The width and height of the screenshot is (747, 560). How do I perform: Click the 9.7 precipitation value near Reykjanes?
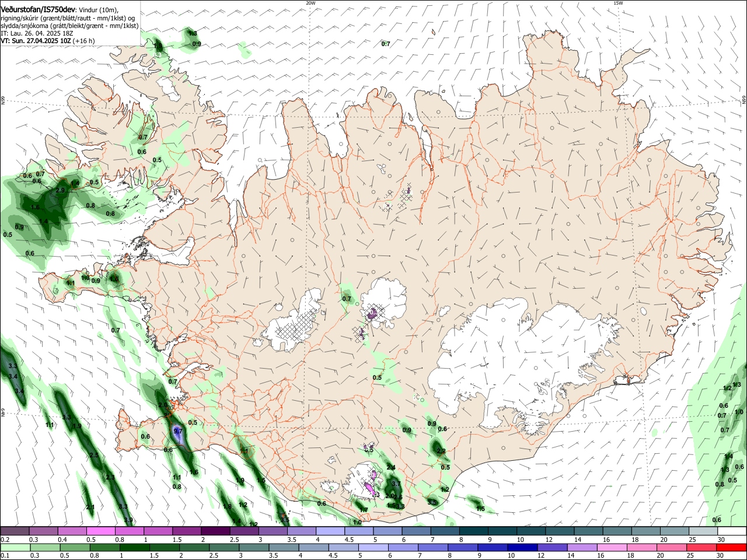tap(178, 431)
